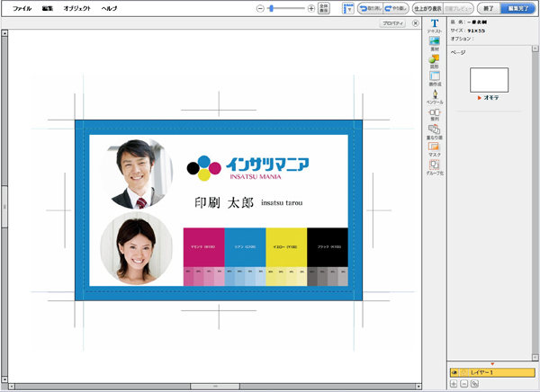Image resolution: width=540 pixels, height=392 pixels.
Task: Select the 図形 (shape) tool
Action: 435,61
